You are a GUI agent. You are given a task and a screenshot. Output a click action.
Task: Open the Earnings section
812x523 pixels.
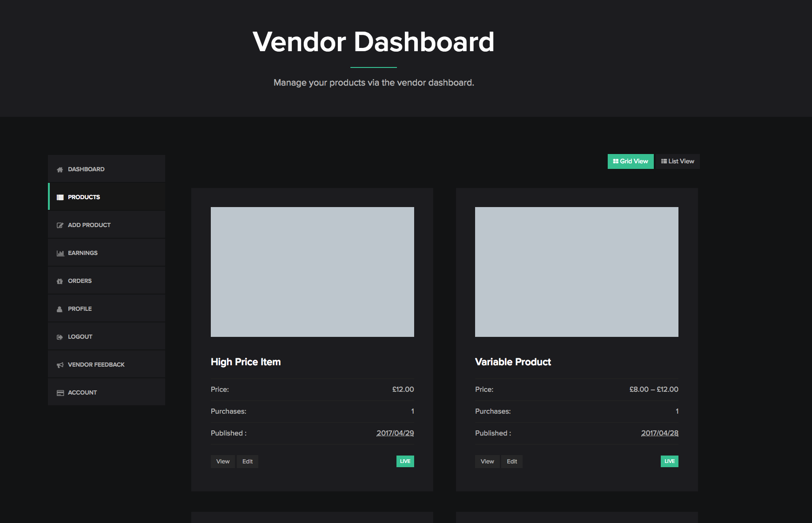point(107,252)
